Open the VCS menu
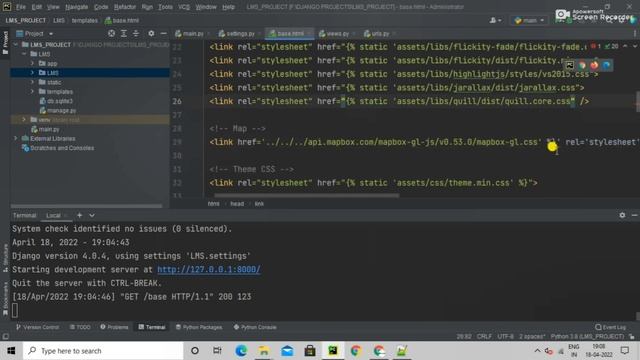Screen dimensions: 640x360 [184, 7]
